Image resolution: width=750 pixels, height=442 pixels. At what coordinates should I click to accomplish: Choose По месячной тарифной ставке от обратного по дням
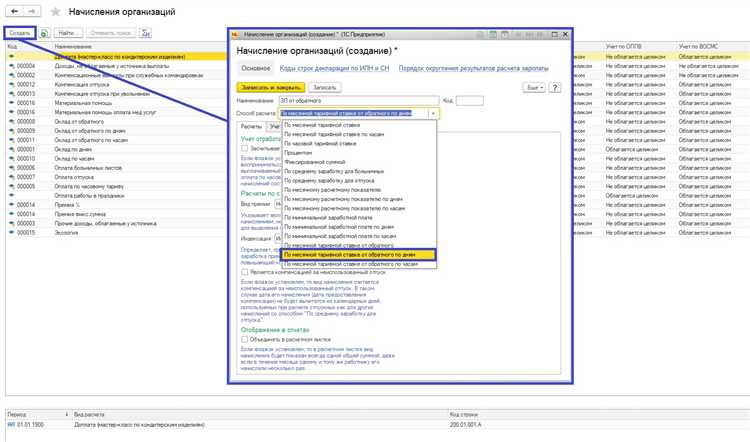coord(359,255)
